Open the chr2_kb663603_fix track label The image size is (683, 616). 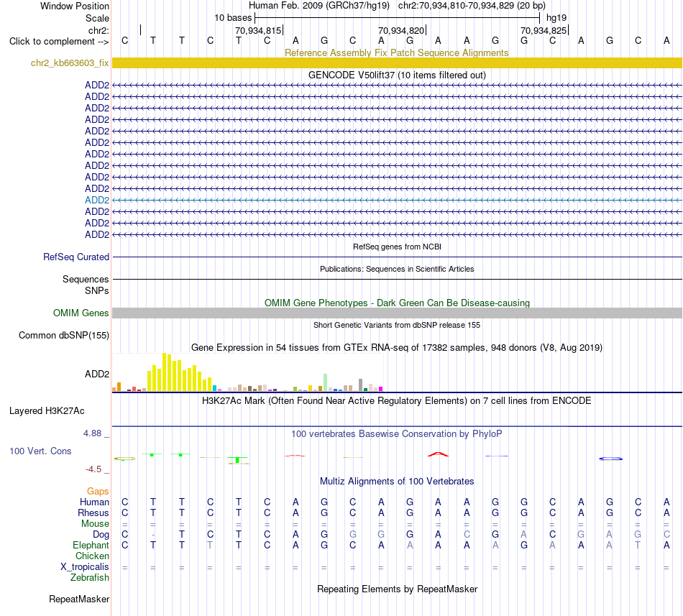[70, 63]
